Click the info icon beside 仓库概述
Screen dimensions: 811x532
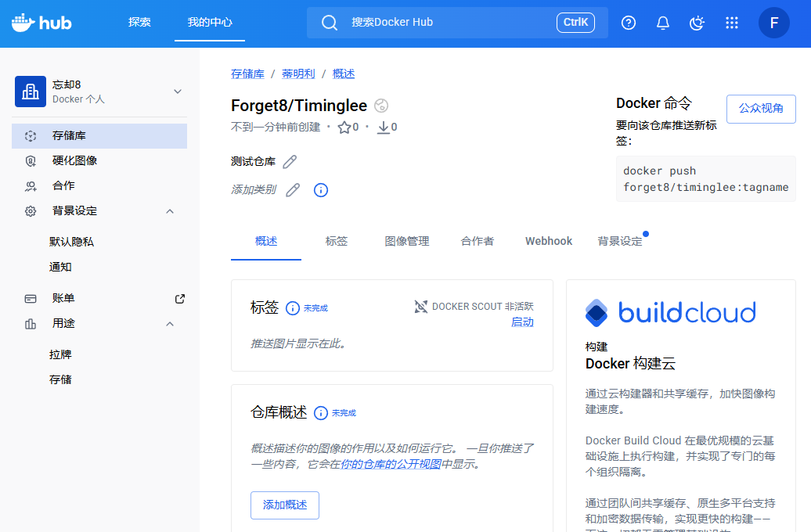pos(321,413)
